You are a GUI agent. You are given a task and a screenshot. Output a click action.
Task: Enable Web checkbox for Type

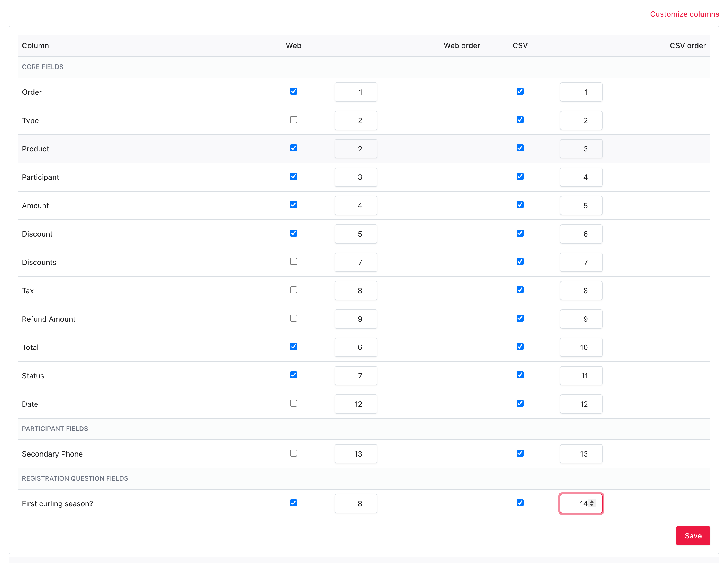pyautogui.click(x=293, y=120)
